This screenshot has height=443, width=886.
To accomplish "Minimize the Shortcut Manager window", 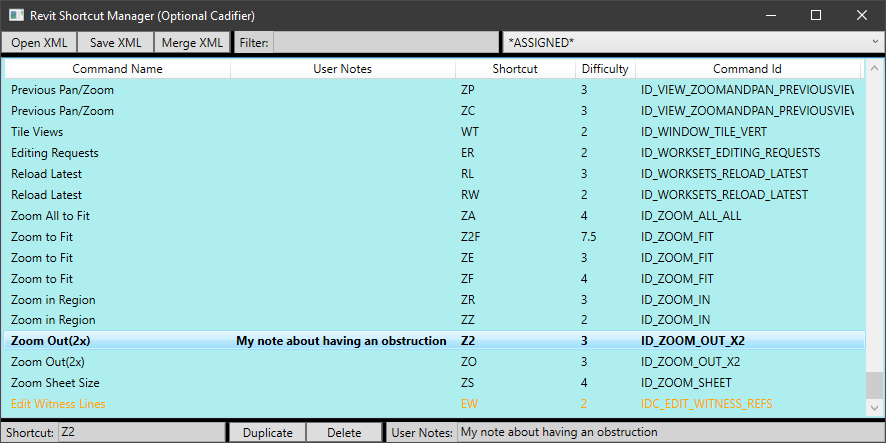I will click(770, 15).
